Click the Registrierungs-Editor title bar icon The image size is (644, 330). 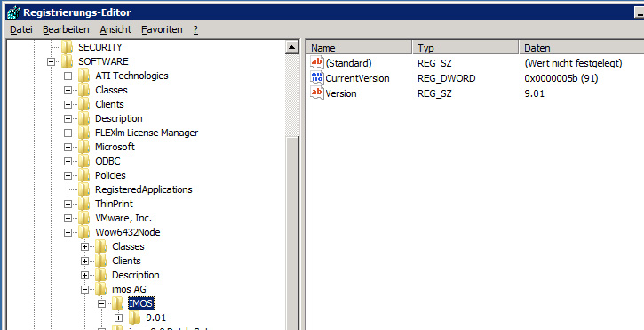[13, 12]
